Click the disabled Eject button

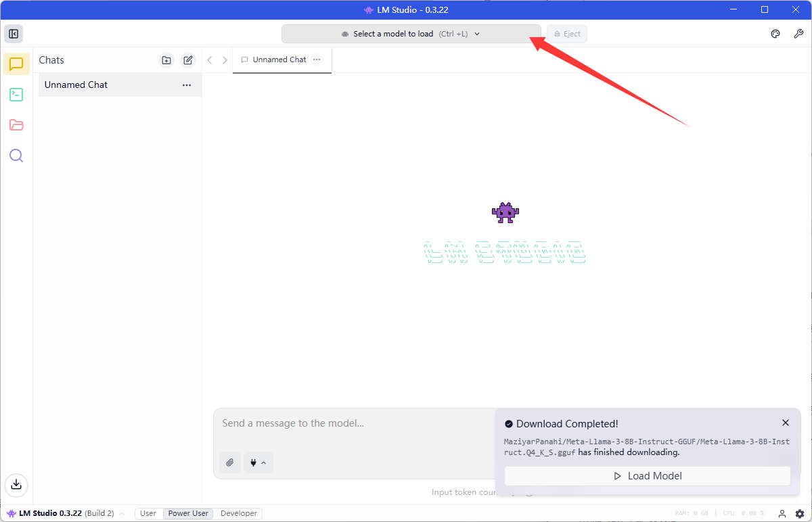click(x=567, y=34)
